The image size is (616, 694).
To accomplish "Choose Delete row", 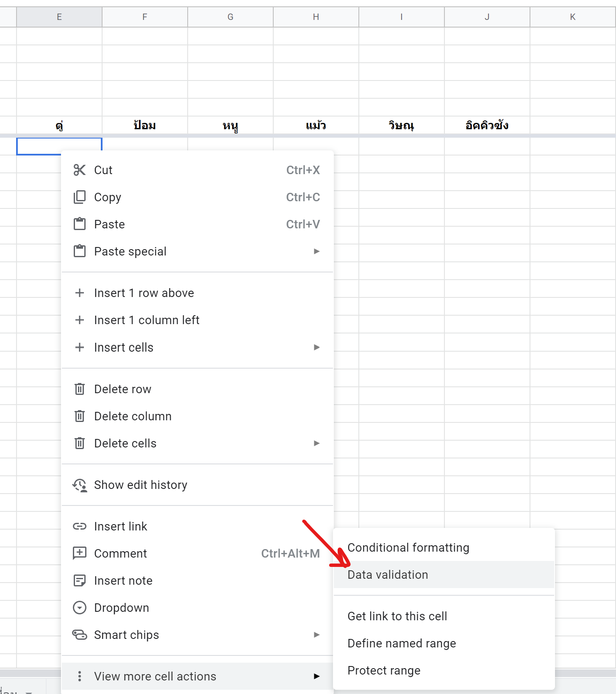I will pos(197,389).
